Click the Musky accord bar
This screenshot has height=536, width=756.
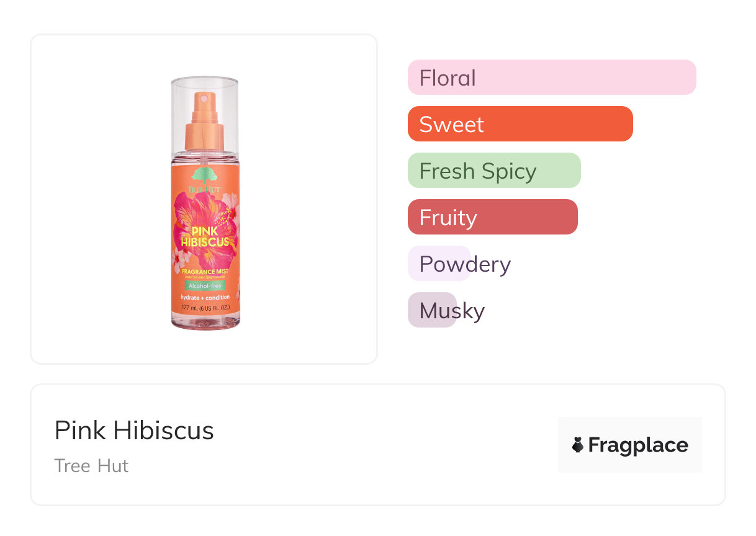433,310
